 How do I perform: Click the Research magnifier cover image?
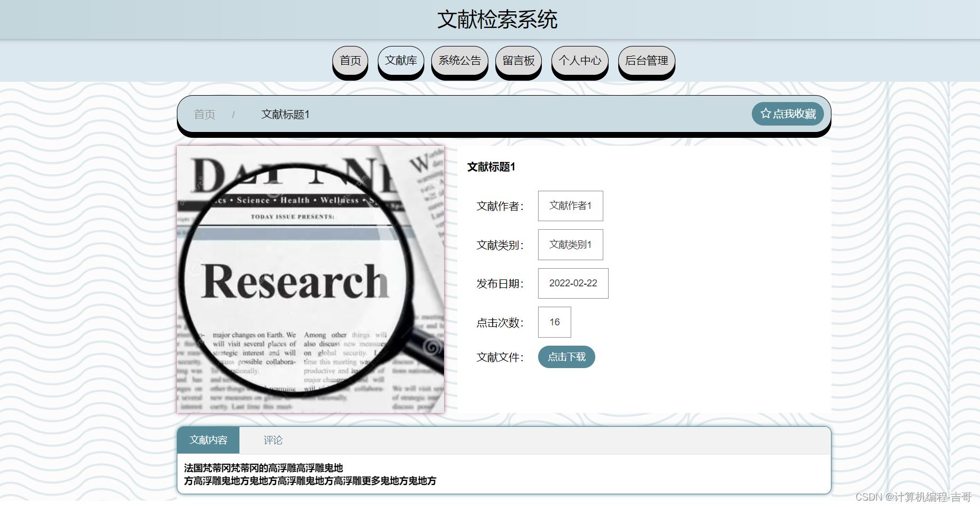pyautogui.click(x=310, y=279)
